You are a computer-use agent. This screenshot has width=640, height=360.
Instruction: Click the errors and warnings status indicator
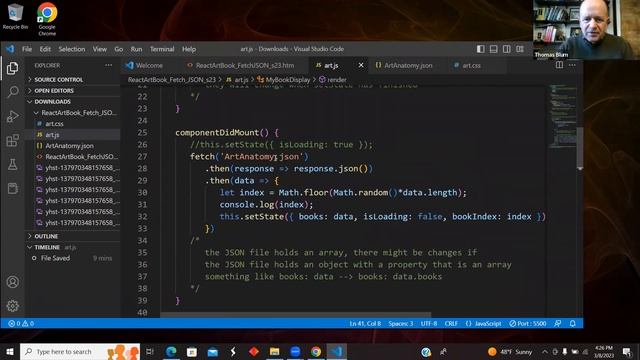click(x=21, y=324)
